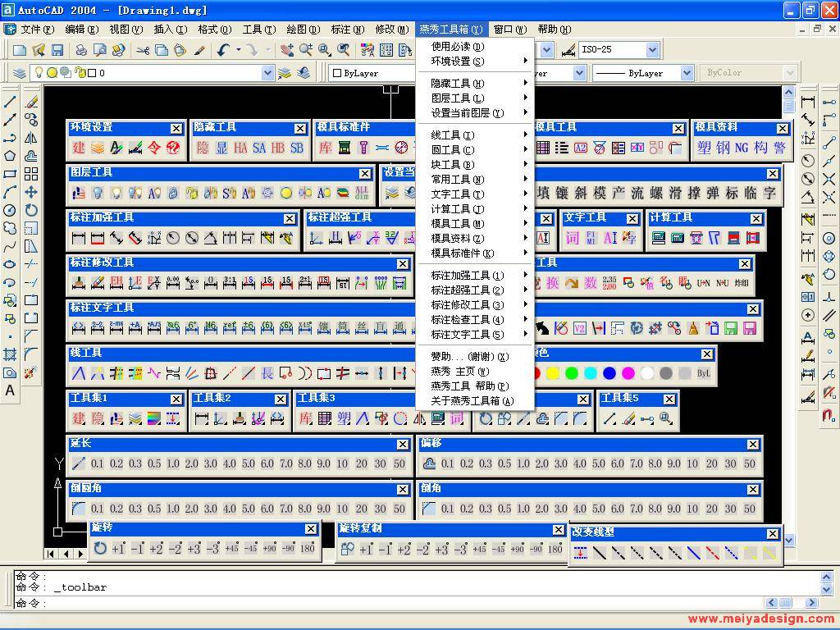Click the Cut scissors icon
Screen dimensions: 840x630
[143, 50]
